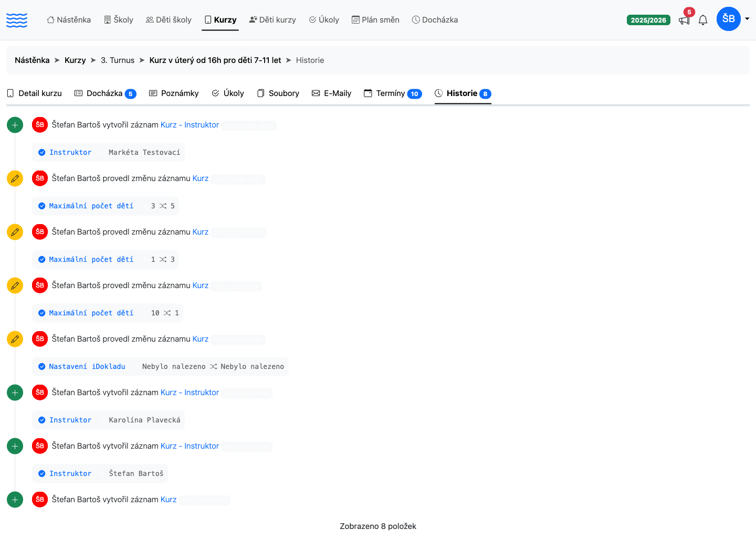Click the wave logo icon
Viewport: 756px width, 540px height.
click(x=17, y=20)
